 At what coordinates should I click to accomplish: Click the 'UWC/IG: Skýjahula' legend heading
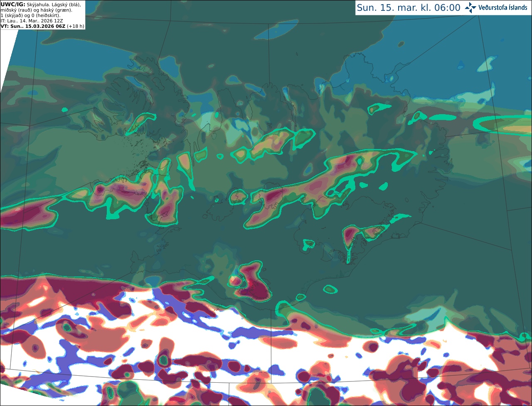pyautogui.click(x=24, y=5)
